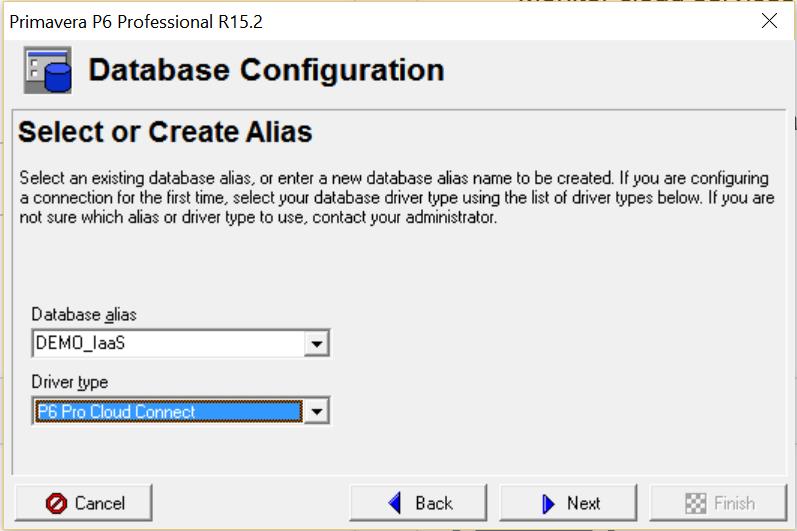Select the highlighted P6 Pro Cloud Connect field
This screenshot has height=531, width=797.
click(168, 411)
